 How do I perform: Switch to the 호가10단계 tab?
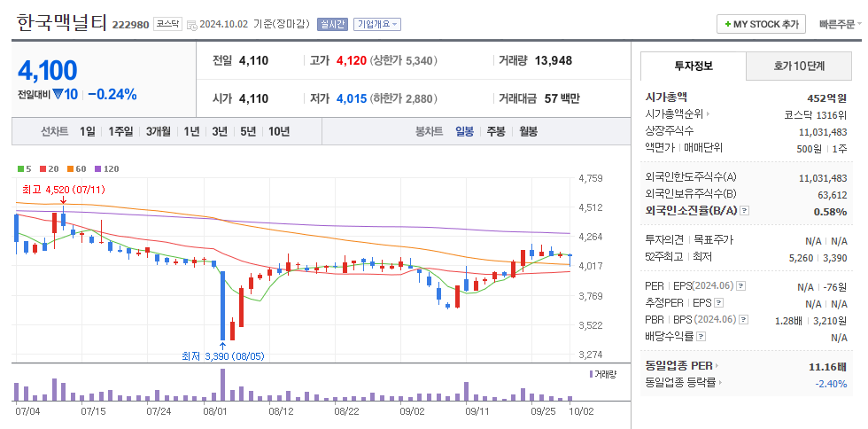(799, 66)
